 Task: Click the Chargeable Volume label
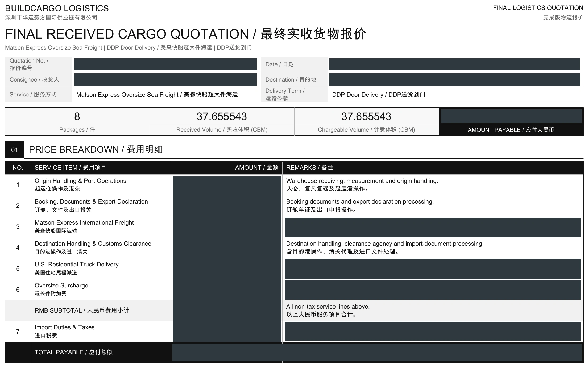(x=366, y=130)
